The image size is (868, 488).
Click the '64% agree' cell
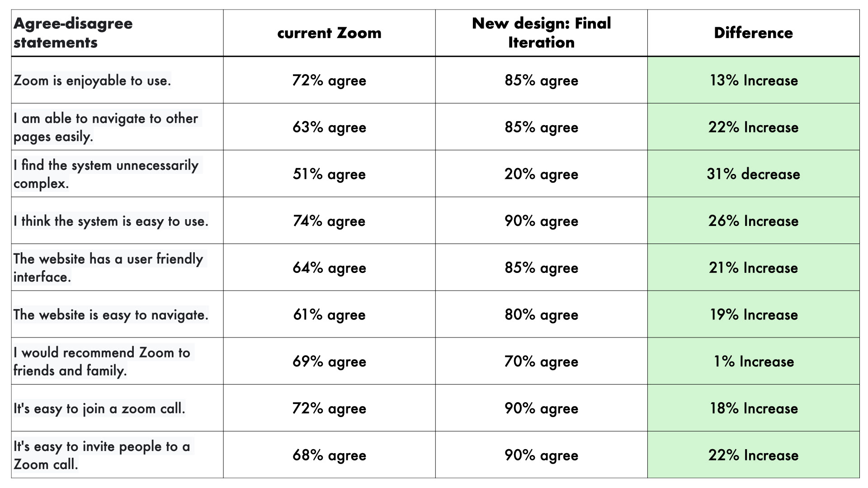tap(329, 267)
